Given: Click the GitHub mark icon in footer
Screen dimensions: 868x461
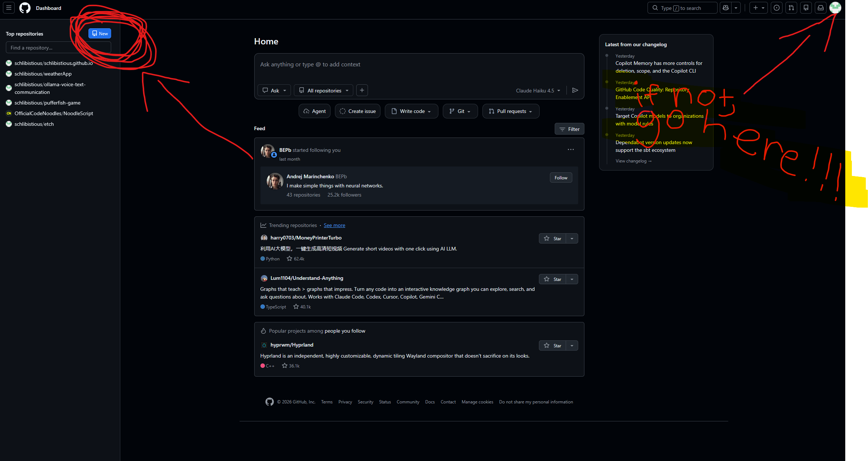Looking at the screenshot, I should tap(270, 402).
